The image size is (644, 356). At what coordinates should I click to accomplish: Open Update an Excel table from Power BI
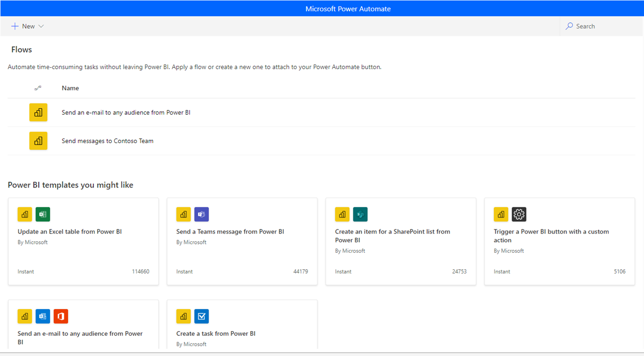[x=70, y=231]
